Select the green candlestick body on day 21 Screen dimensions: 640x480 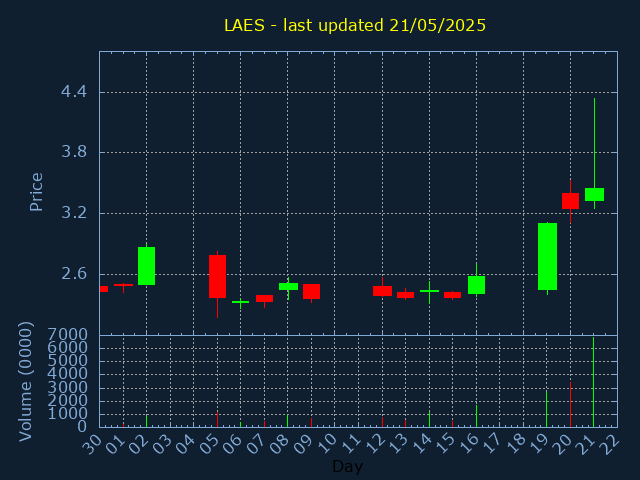[x=594, y=194]
